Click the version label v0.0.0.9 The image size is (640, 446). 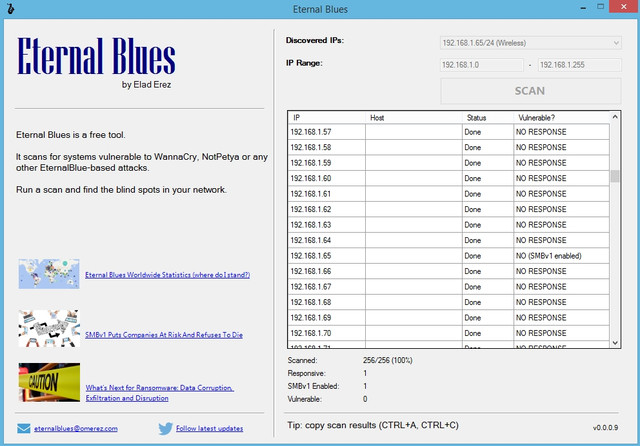605,428
